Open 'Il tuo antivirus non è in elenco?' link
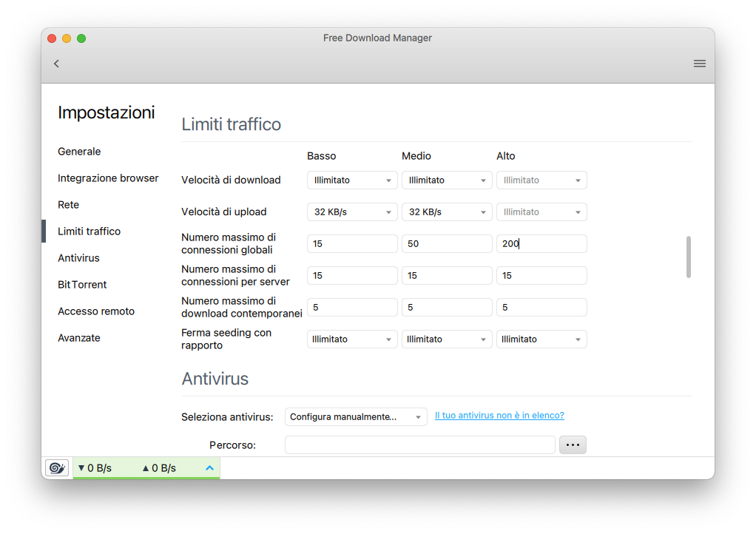Image resolution: width=756 pixels, height=534 pixels. [x=499, y=416]
